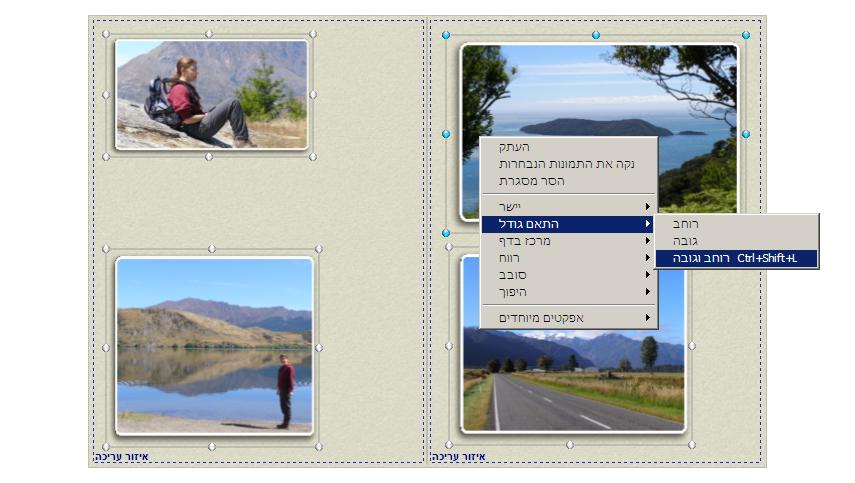This screenshot has height=483, width=855.
Task: Choose רוחב (Width) in the submenu
Action: click(737, 224)
